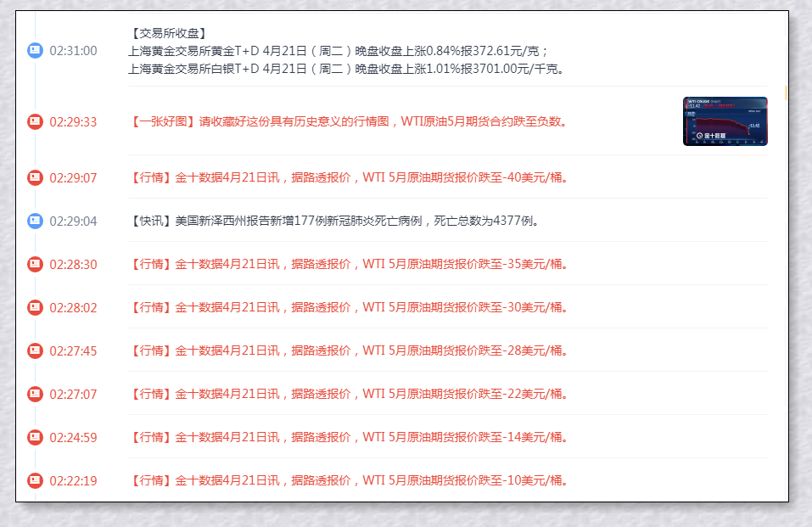The height and width of the screenshot is (527, 812).
Task: Open the WTI -30美元/桶 news item text
Action: pos(350,307)
